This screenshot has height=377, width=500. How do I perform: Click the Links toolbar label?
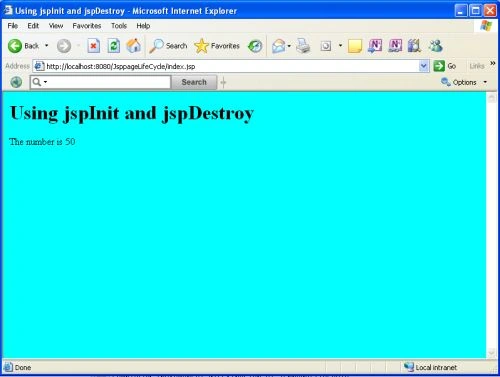tap(477, 66)
